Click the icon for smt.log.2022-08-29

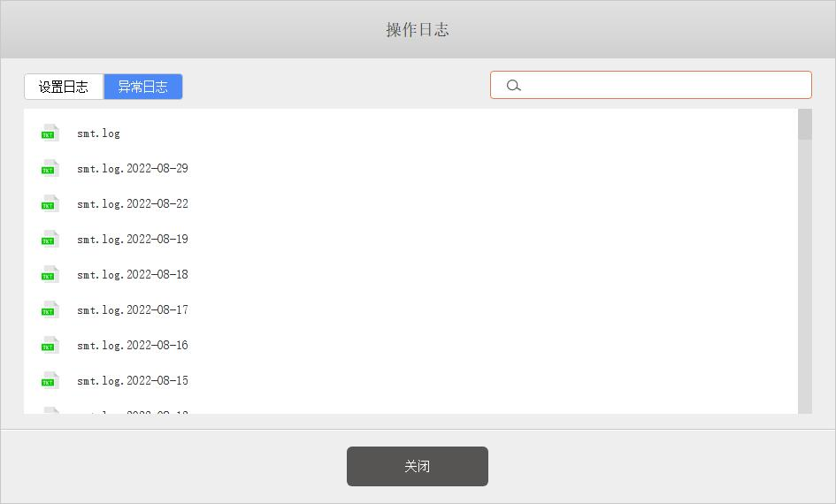[50, 168]
